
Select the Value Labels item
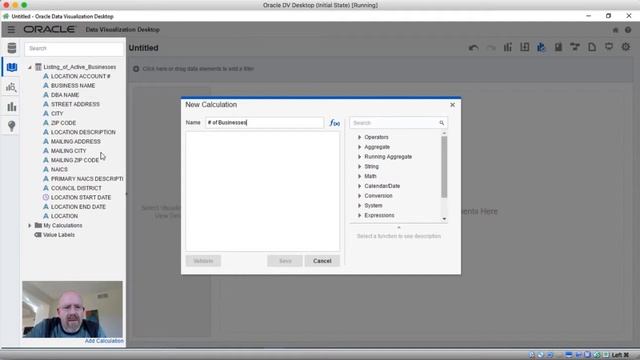click(59, 235)
